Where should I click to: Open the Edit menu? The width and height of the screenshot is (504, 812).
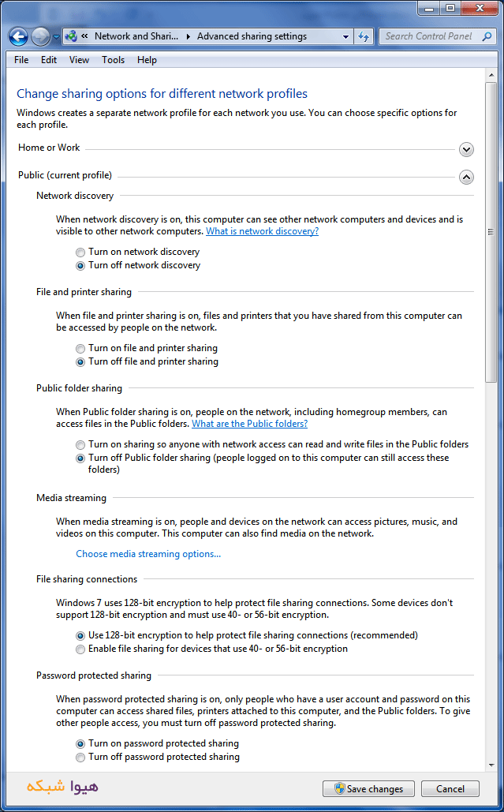coord(49,60)
